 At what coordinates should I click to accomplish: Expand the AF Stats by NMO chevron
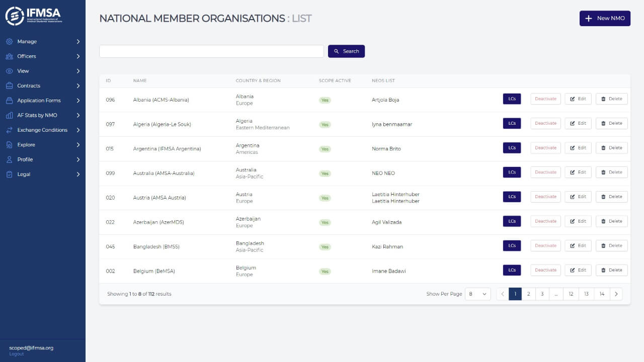(x=78, y=115)
